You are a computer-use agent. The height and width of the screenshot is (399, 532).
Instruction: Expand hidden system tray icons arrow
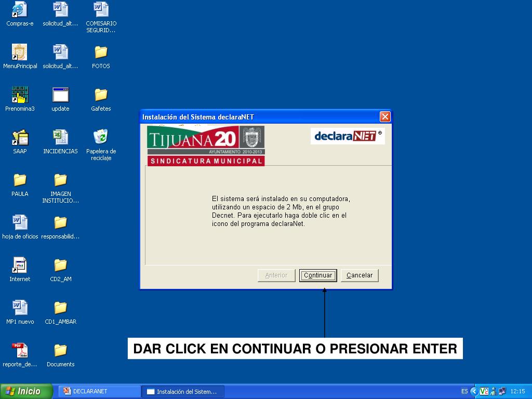tap(474, 392)
